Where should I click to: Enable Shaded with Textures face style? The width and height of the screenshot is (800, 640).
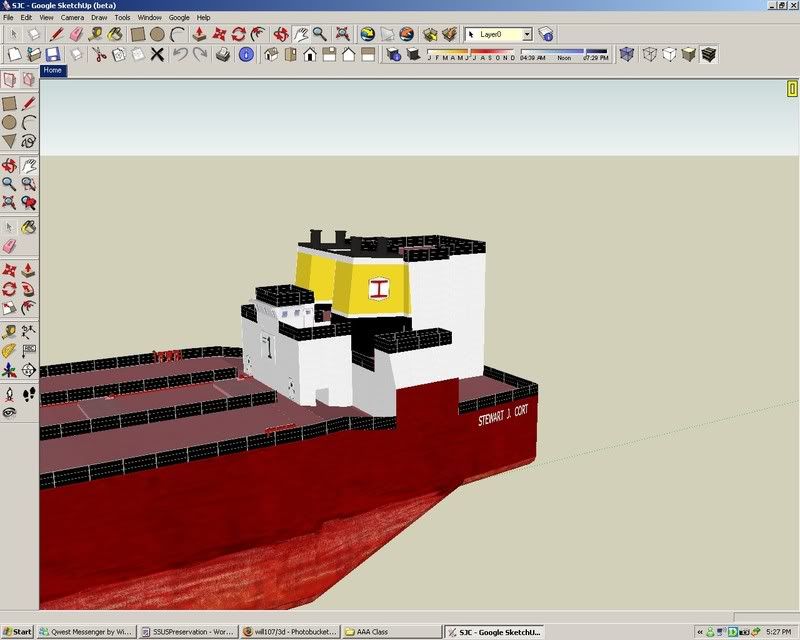click(709, 54)
